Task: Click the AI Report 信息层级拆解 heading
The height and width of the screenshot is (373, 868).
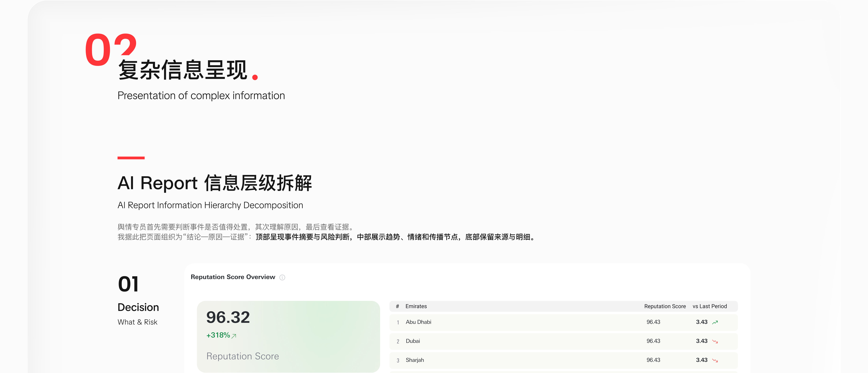Action: tap(215, 183)
